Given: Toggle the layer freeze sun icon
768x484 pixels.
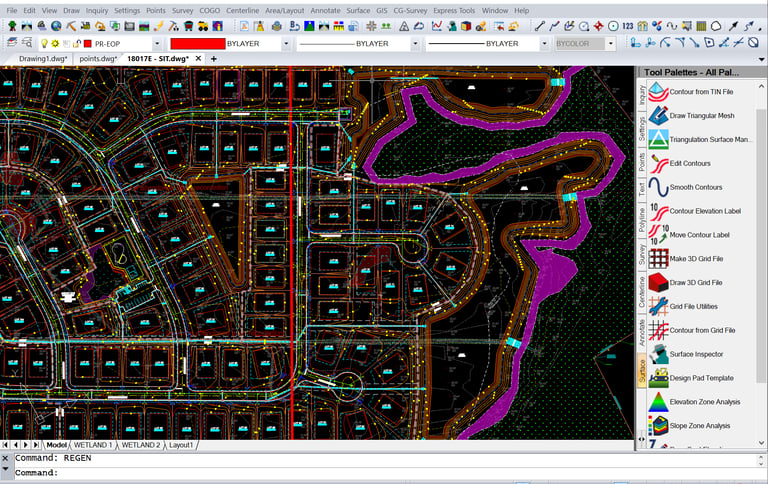Looking at the screenshot, I should coord(55,44).
